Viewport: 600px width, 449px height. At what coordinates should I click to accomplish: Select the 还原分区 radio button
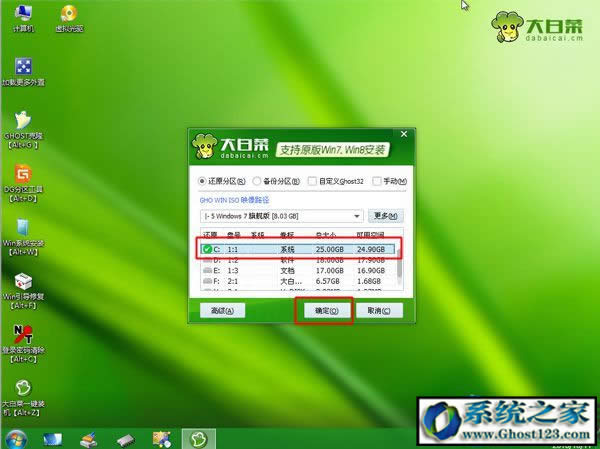203,181
